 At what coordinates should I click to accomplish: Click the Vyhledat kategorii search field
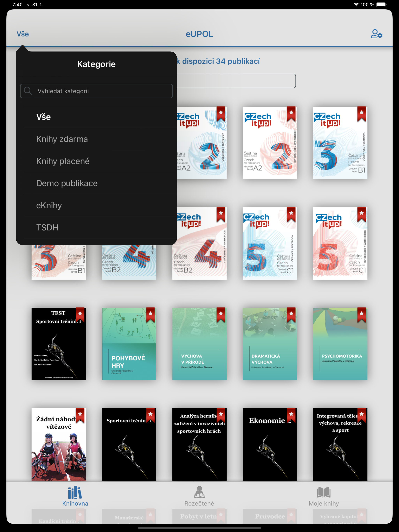[x=96, y=91]
